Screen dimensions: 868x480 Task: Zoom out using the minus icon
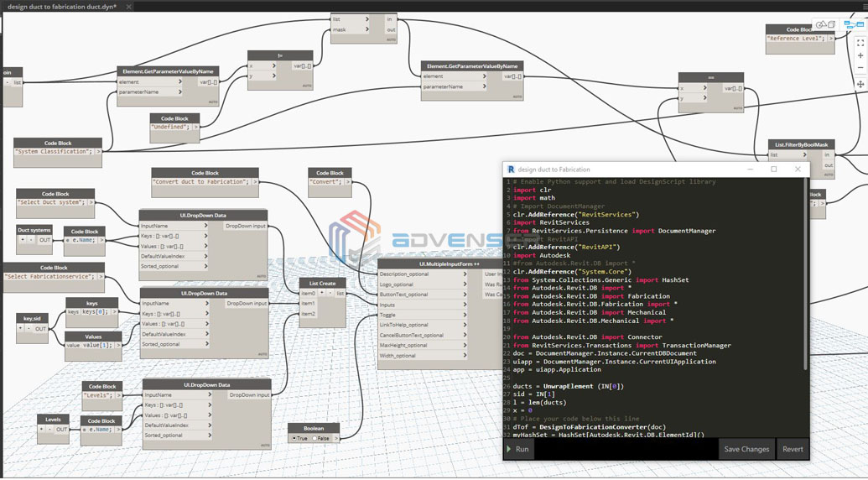[860, 68]
